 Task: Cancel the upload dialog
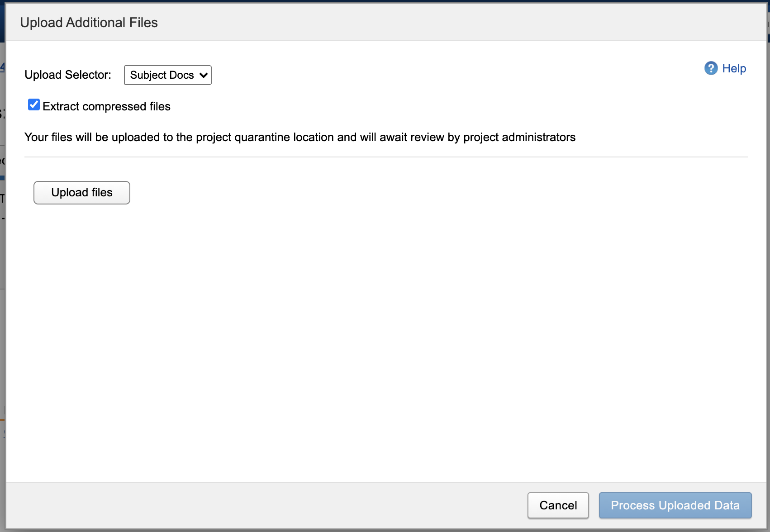(x=558, y=505)
